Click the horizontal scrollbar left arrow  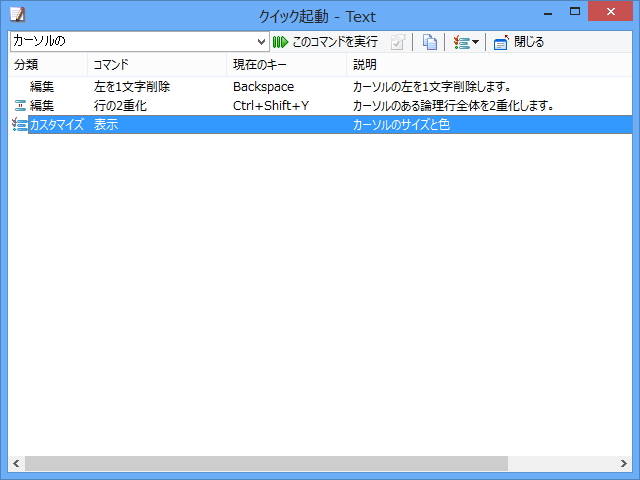coord(16,463)
